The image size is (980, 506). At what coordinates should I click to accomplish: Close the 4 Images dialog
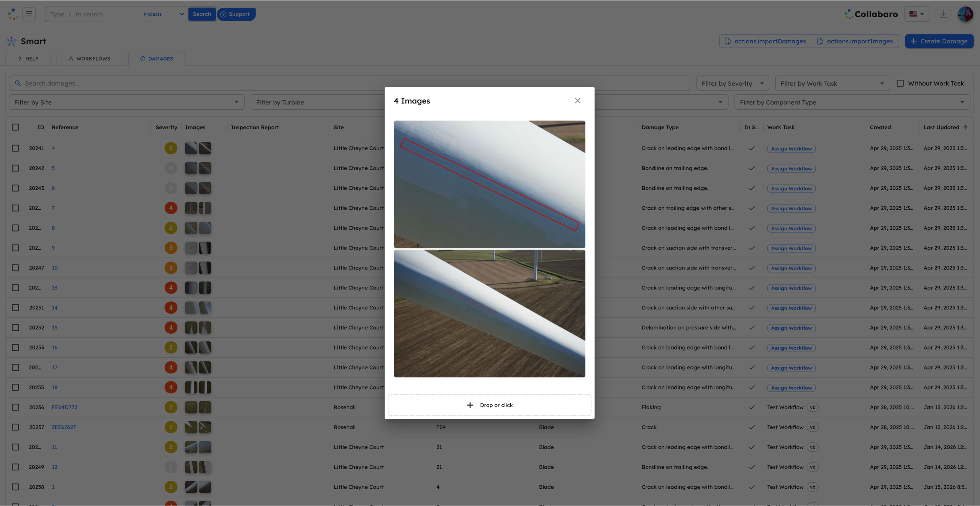pyautogui.click(x=577, y=101)
